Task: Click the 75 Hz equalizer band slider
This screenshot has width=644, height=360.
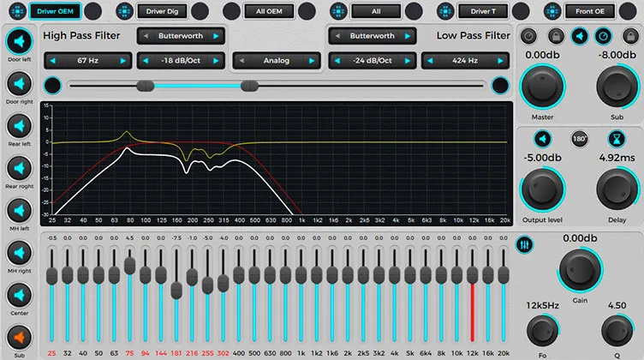Action: 130,266
